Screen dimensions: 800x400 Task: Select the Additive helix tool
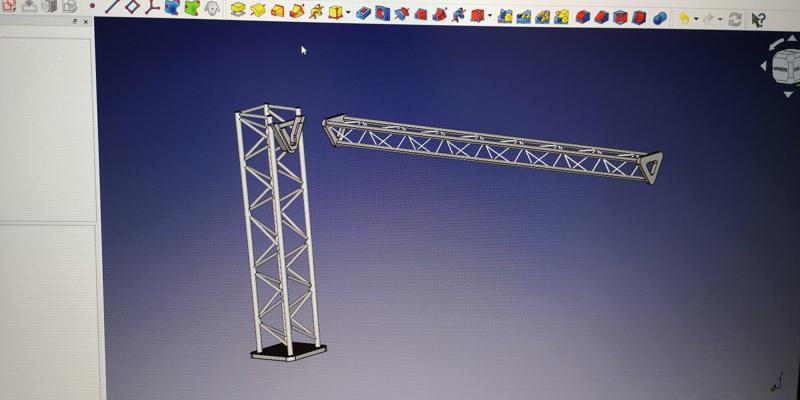click(316, 11)
